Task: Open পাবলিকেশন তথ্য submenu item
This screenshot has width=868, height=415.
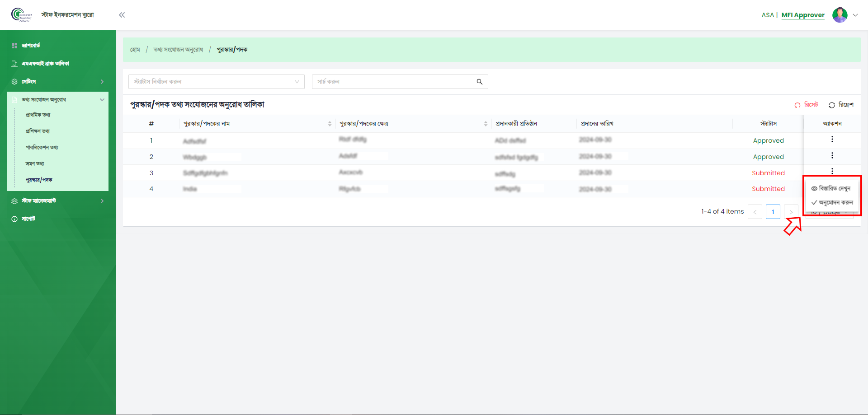Action: pos(42,148)
